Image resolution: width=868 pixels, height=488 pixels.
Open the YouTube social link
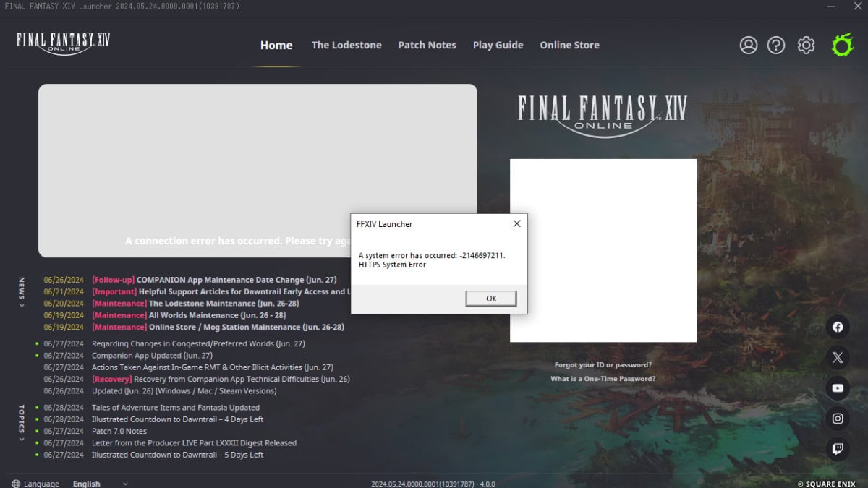coord(838,388)
